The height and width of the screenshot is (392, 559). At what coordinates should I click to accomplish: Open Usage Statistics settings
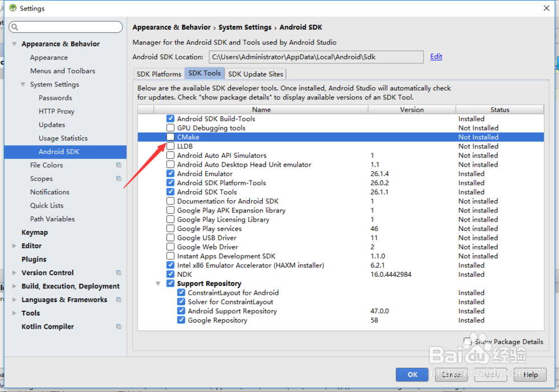coord(63,138)
